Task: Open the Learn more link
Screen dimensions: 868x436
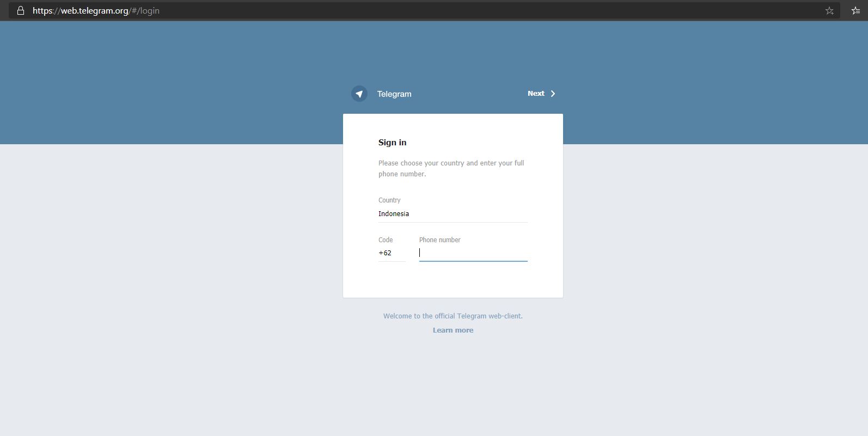Action: 453,330
